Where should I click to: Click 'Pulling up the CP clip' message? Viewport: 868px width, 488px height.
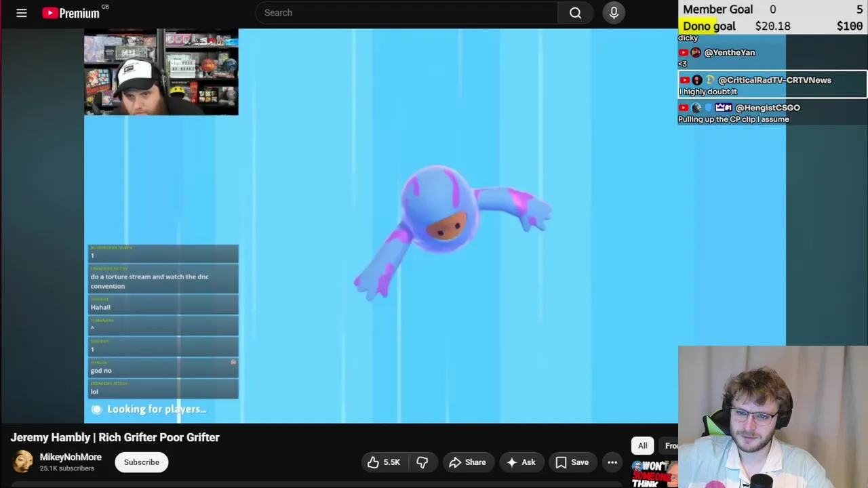point(734,119)
